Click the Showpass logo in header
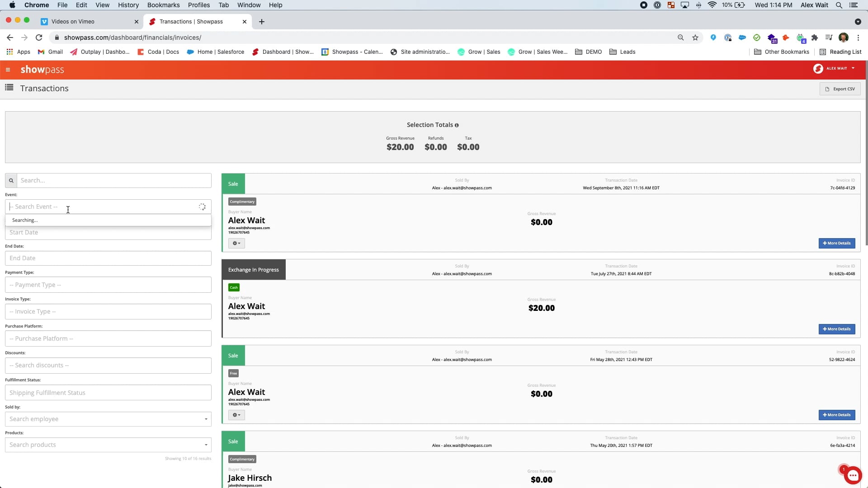 (42, 70)
